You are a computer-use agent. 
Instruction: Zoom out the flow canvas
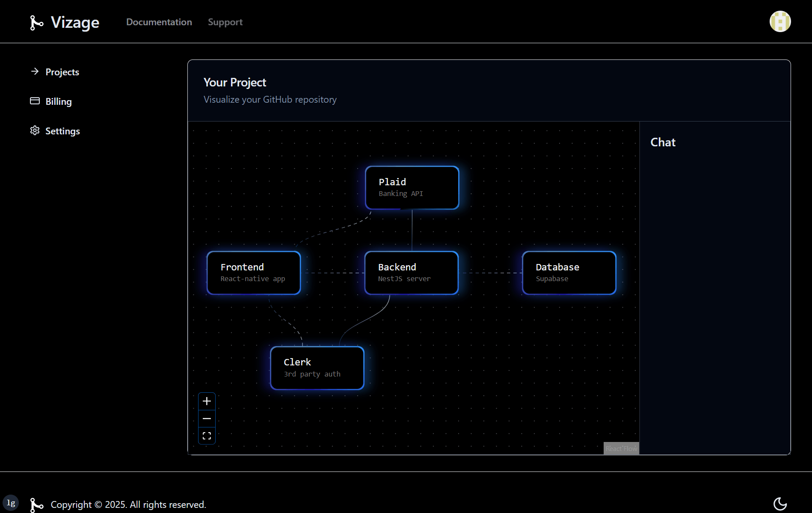tap(207, 418)
